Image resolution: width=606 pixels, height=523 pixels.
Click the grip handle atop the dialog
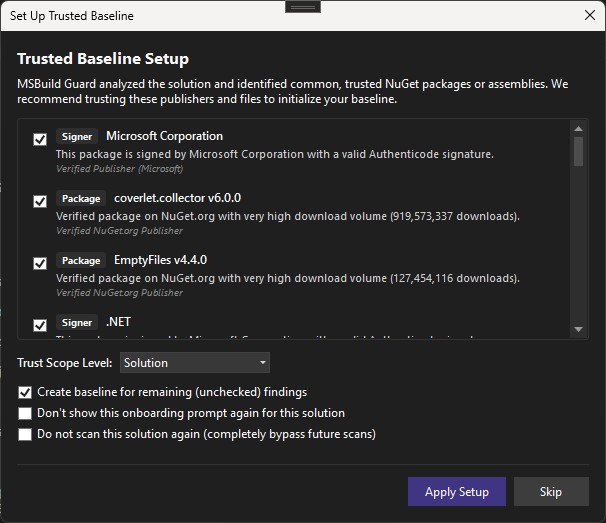click(303, 7)
